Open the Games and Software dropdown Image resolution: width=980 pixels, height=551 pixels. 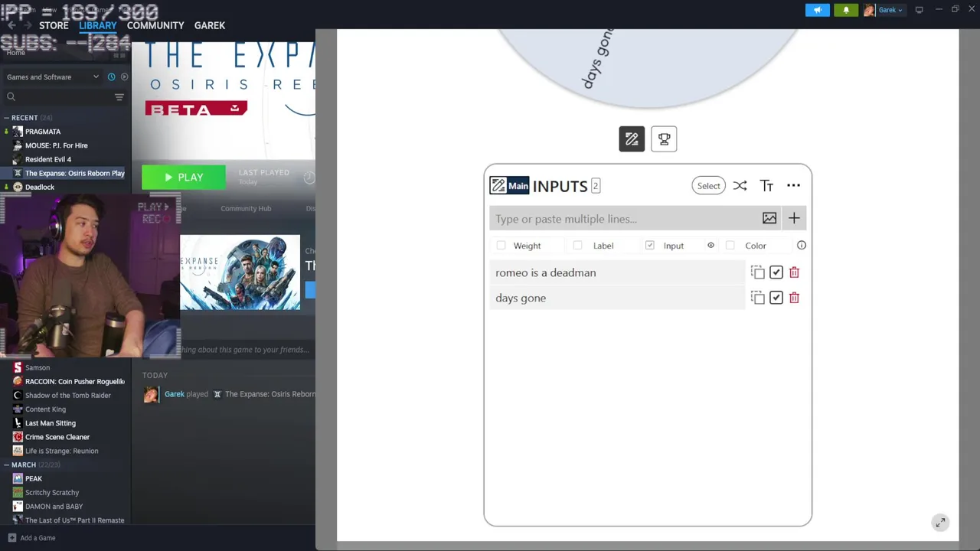pos(53,77)
